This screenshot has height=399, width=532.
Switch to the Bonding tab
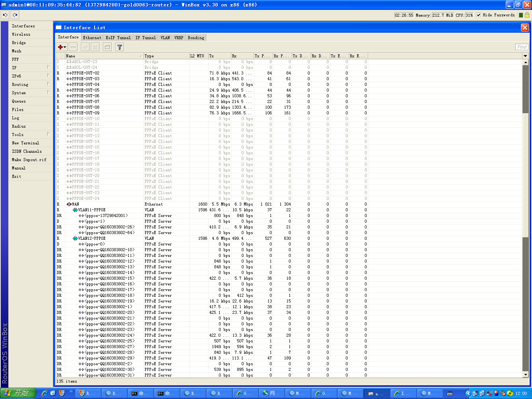[196, 38]
